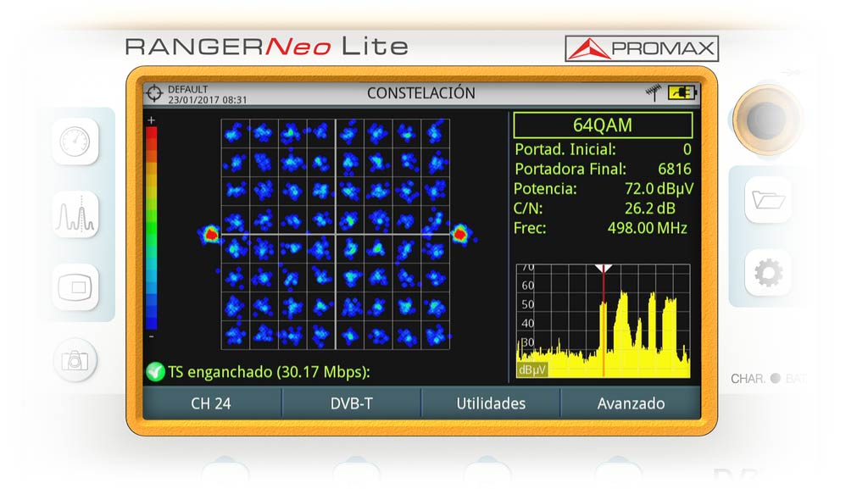Click the Portad. Inicial value 0
This screenshot has width=868, height=489.
click(x=687, y=149)
